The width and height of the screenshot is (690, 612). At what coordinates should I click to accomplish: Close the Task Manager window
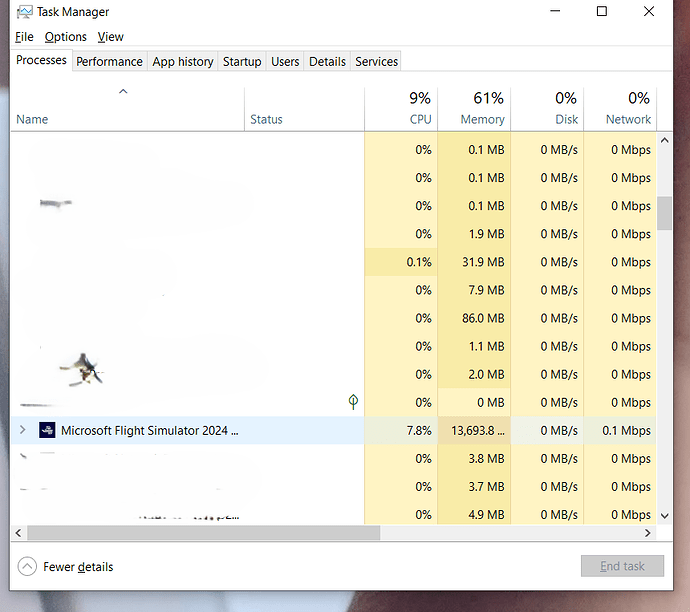pos(649,11)
